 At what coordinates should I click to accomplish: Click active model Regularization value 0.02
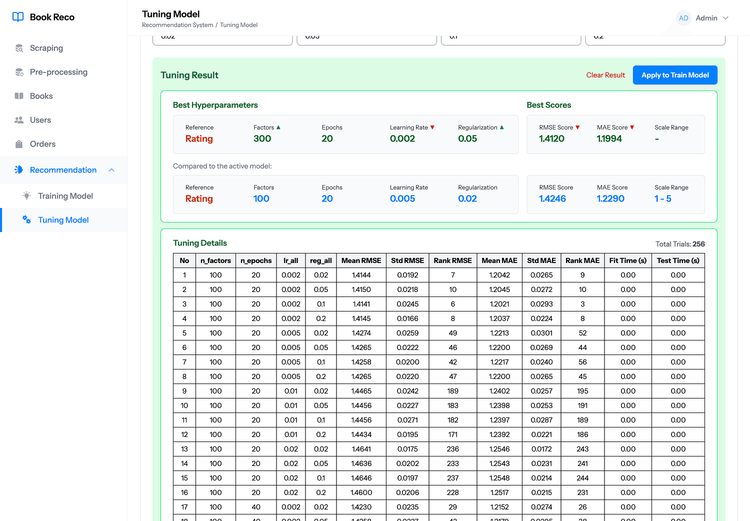pyautogui.click(x=467, y=199)
